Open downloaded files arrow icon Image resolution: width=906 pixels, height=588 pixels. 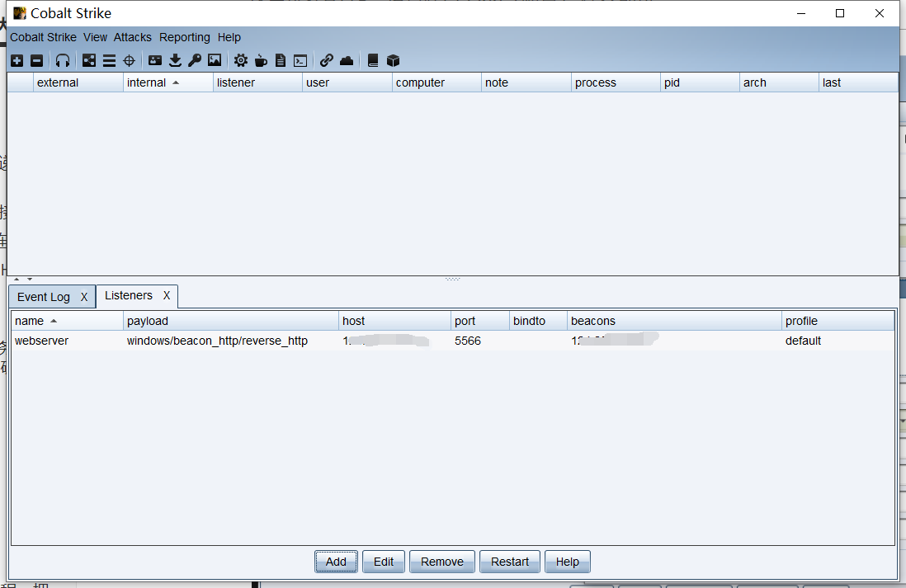coord(175,60)
